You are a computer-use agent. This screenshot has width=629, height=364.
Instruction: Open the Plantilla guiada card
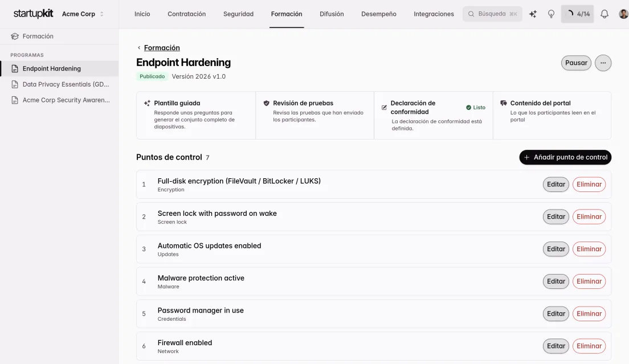click(x=196, y=116)
